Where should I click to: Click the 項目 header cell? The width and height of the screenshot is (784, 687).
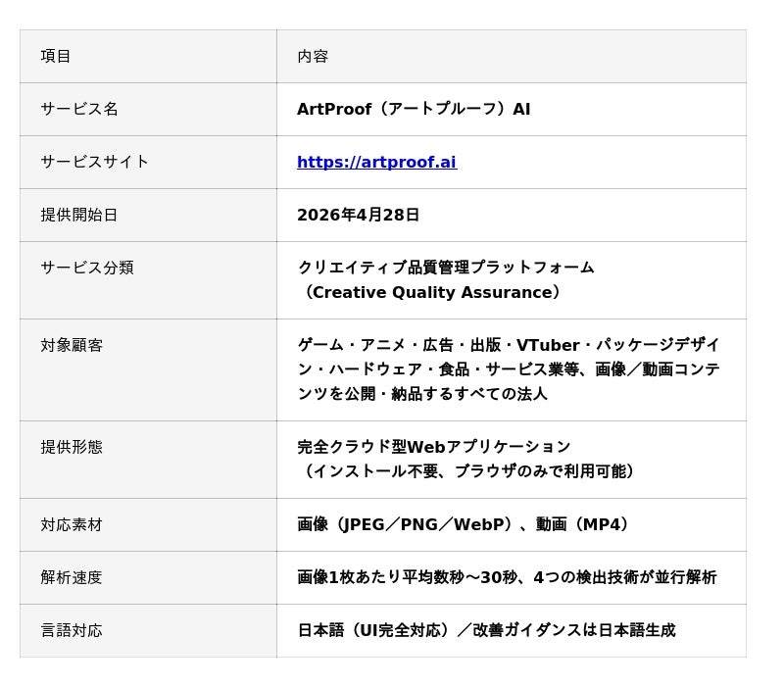point(148,56)
